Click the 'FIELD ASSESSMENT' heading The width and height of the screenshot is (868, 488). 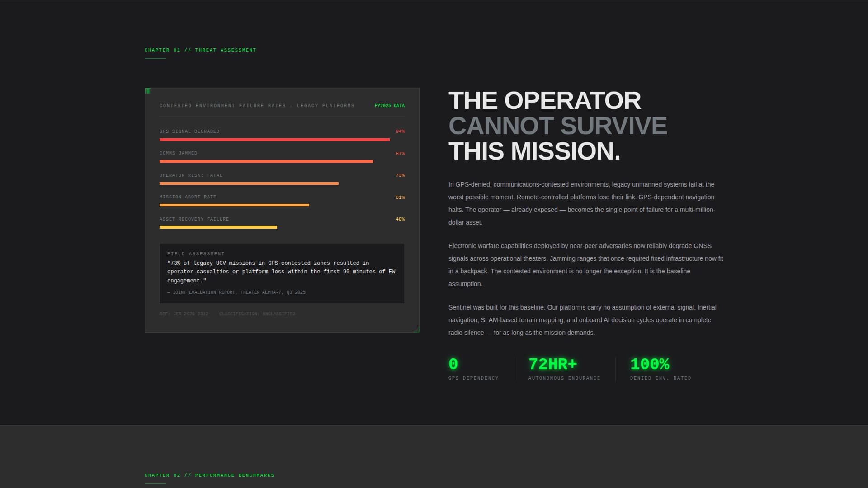point(196,254)
